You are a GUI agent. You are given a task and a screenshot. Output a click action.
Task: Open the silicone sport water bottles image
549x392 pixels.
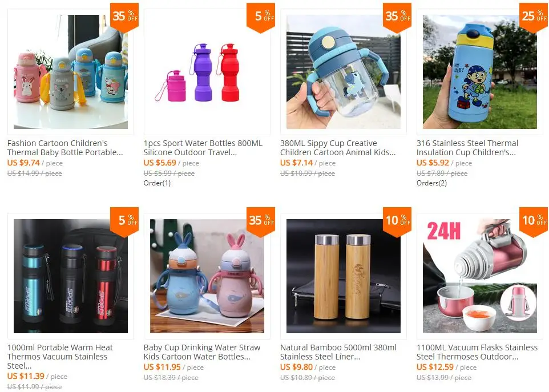pyautogui.click(x=207, y=72)
